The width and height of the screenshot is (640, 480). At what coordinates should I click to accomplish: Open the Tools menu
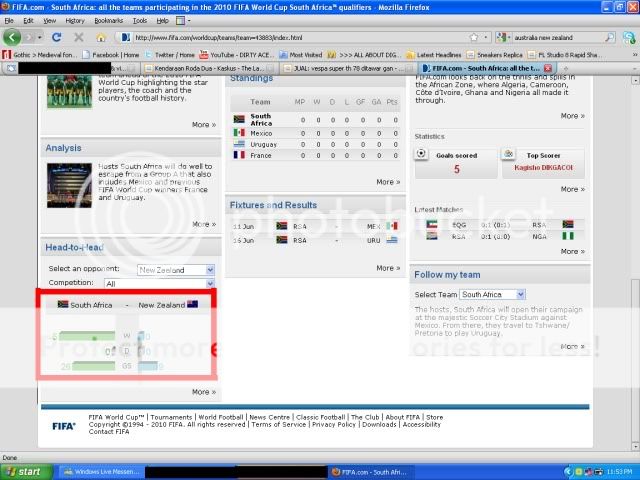(140, 20)
